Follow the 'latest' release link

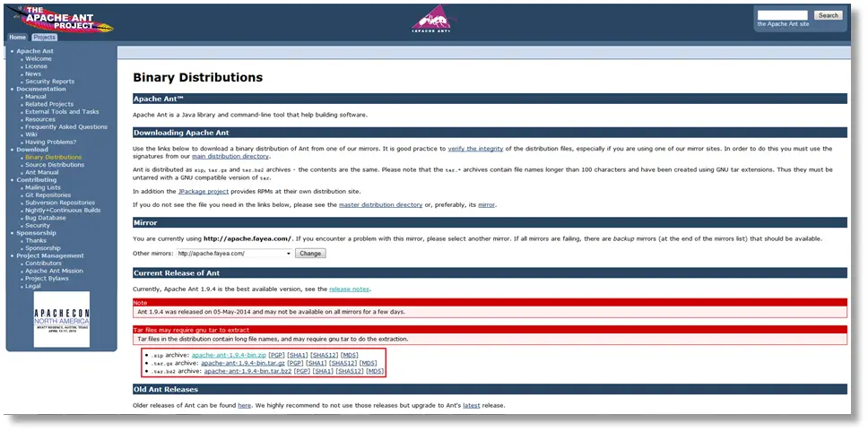(472, 405)
